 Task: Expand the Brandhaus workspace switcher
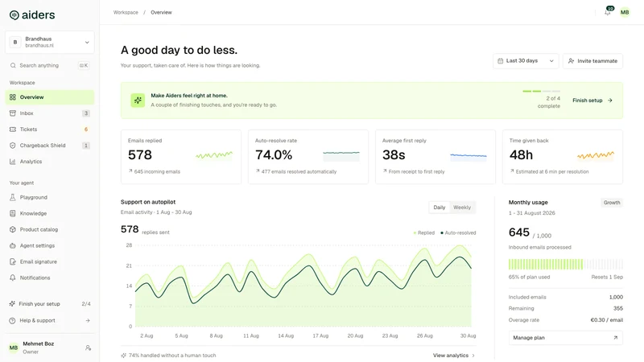click(50, 43)
